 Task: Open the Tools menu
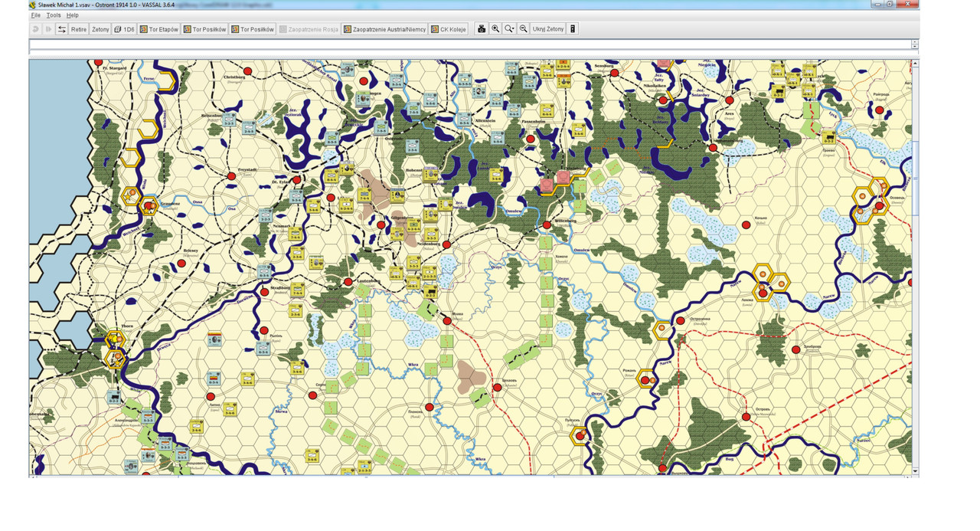[54, 15]
